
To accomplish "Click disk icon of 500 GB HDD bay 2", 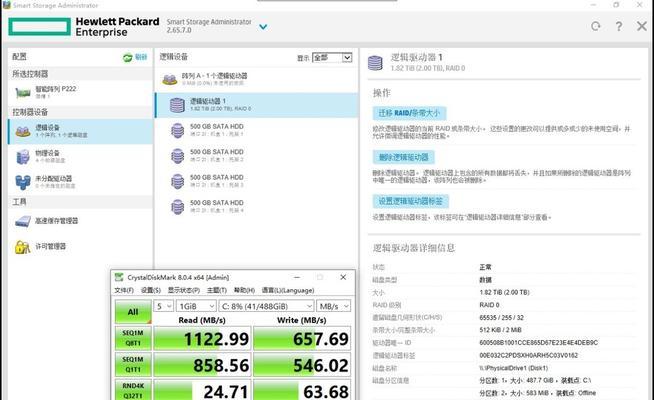I will tap(178, 156).
